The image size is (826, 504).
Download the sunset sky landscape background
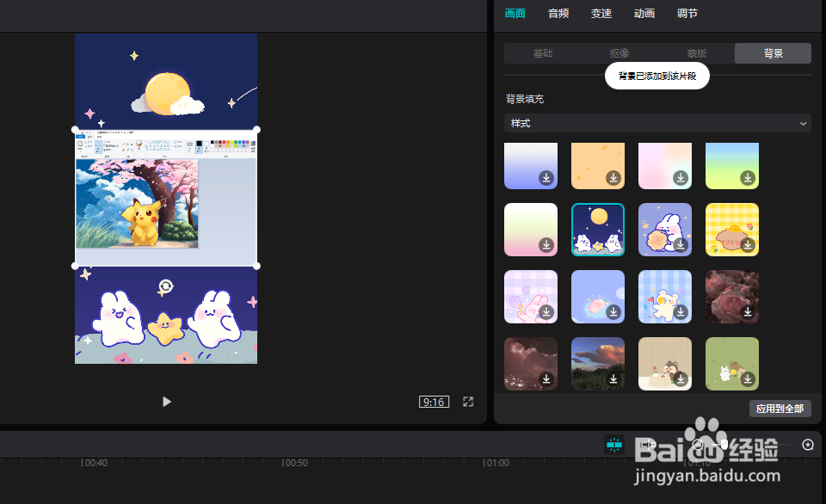(613, 378)
